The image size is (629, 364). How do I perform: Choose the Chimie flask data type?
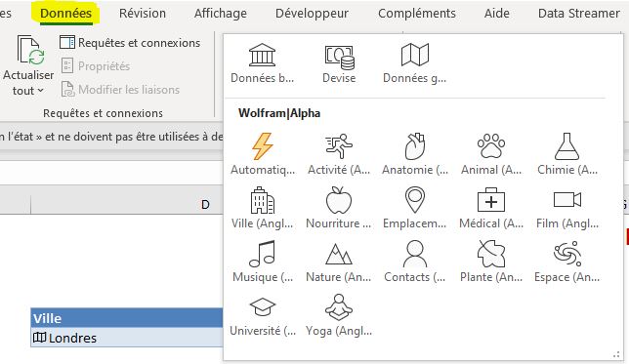point(567,154)
